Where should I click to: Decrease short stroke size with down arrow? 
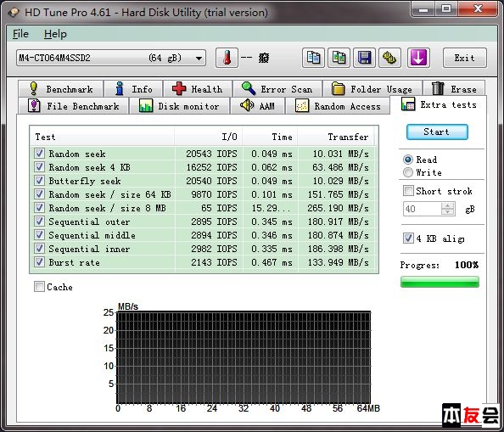point(447,212)
